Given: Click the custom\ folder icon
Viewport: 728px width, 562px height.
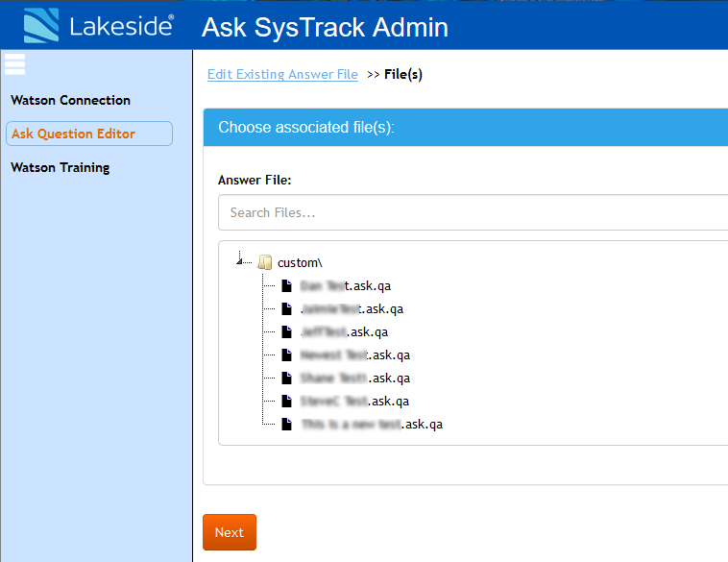Looking at the screenshot, I should pyautogui.click(x=265, y=262).
